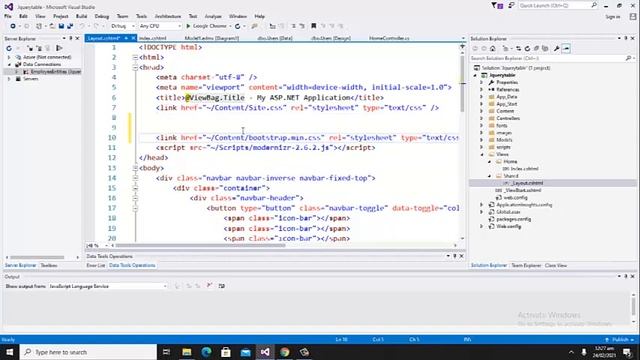
Task: Open File Explorer from the Windows taskbar
Action: pyautogui.click(x=187, y=352)
